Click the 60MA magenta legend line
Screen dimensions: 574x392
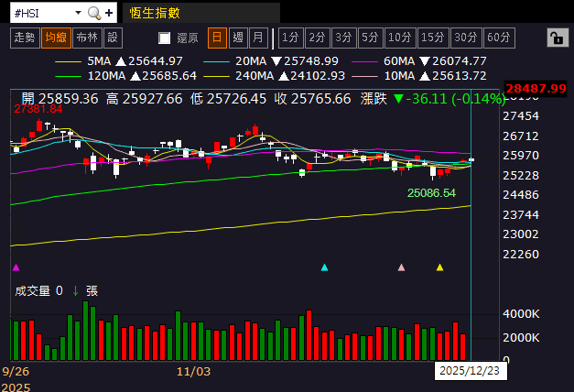pos(364,61)
